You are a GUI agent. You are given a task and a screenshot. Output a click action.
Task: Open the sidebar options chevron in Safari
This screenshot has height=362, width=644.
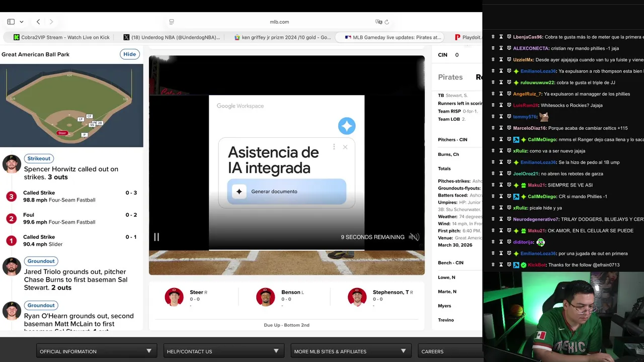[21, 22]
